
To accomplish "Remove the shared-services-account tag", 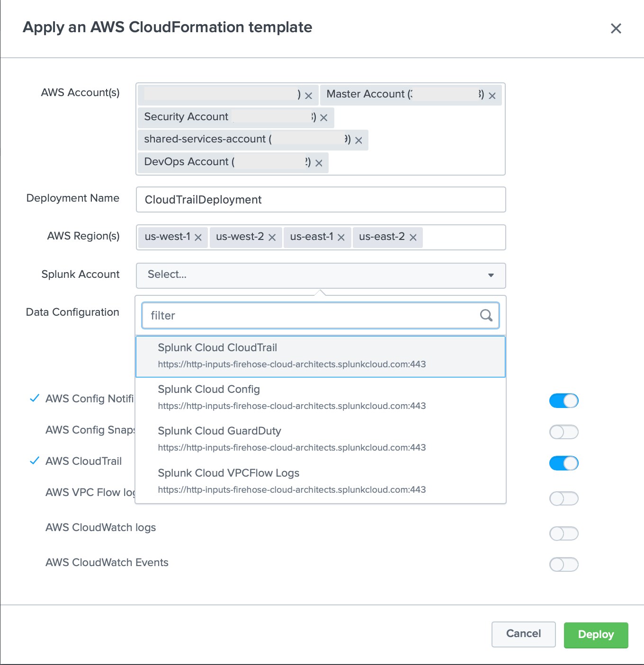I will tap(358, 141).
